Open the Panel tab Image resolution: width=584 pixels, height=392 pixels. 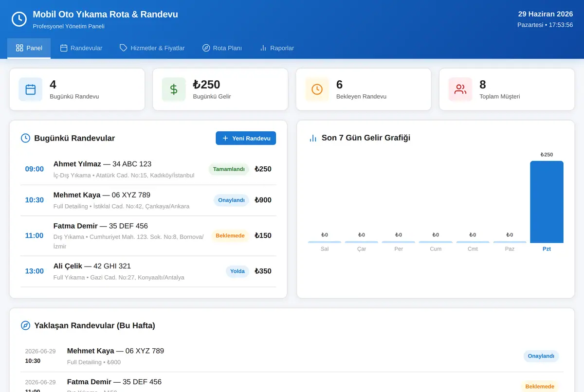[x=29, y=48]
